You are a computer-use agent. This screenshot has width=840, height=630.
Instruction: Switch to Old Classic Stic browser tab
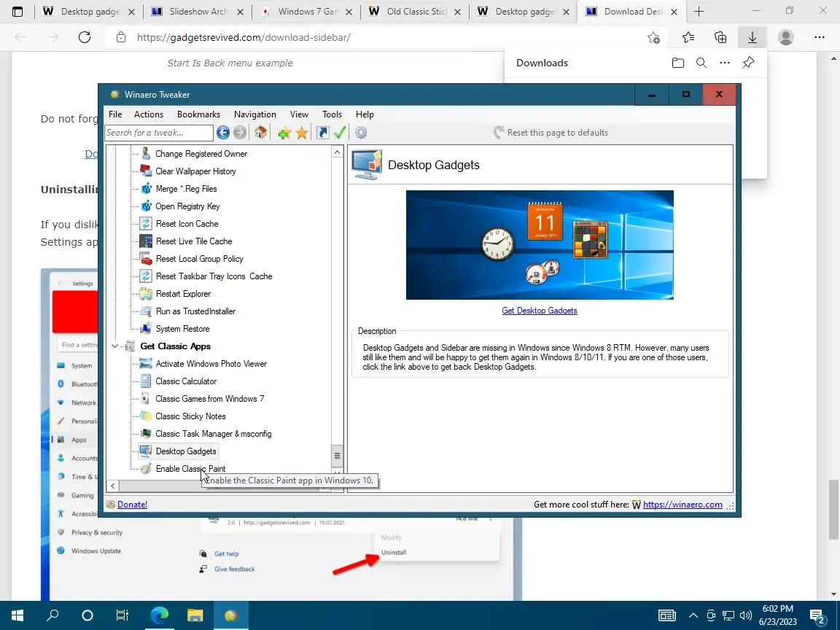[x=413, y=11]
